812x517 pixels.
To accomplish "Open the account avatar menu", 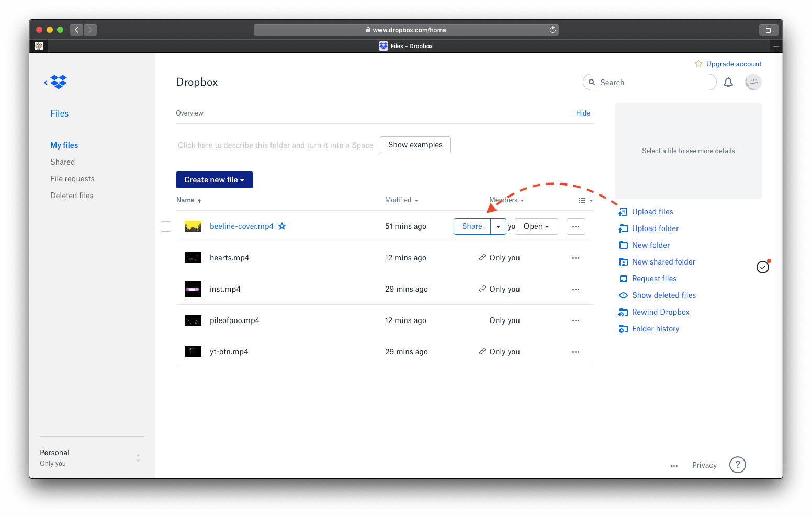I will coord(753,82).
